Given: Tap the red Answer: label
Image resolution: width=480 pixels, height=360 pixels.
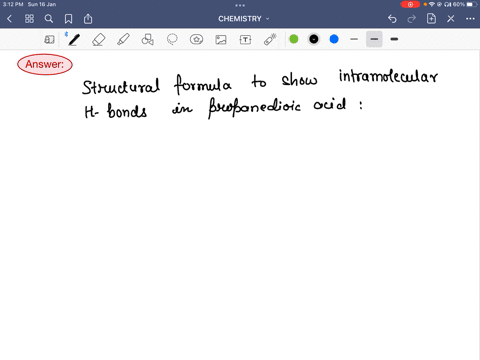Looking at the screenshot, I should click(45, 64).
